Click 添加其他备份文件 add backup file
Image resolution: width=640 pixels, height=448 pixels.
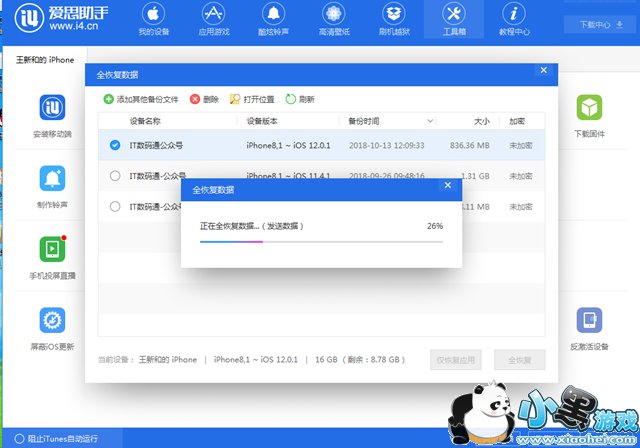pyautogui.click(x=141, y=99)
